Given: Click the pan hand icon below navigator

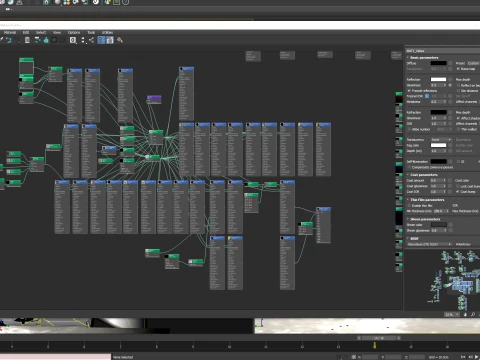Looking at the screenshot, I should click(x=465, y=314).
